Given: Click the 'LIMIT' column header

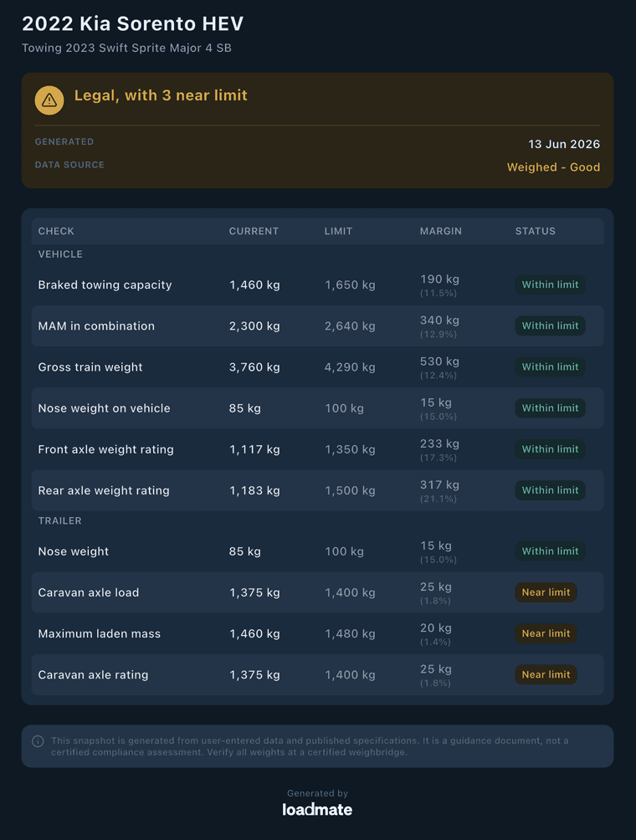Looking at the screenshot, I should point(339,231).
